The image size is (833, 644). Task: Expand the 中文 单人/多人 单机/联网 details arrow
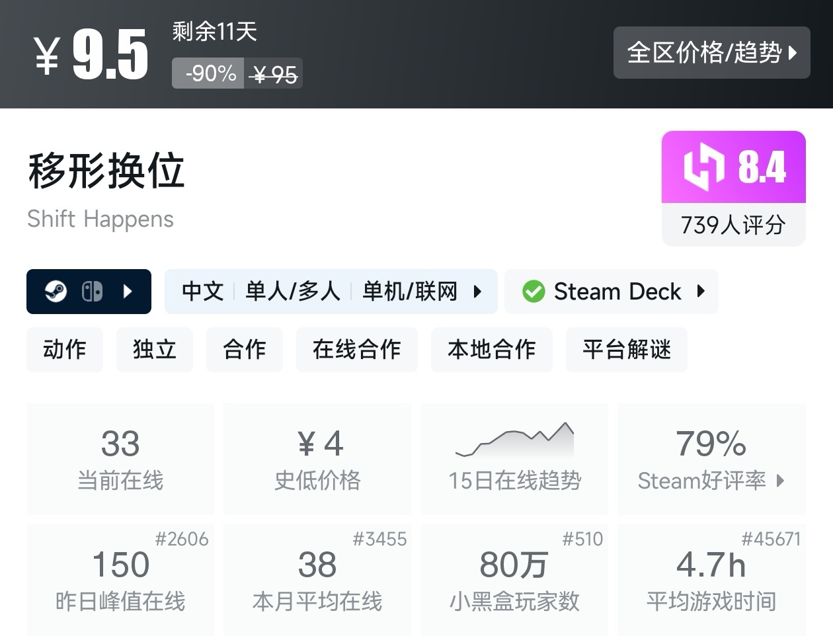pyautogui.click(x=477, y=292)
